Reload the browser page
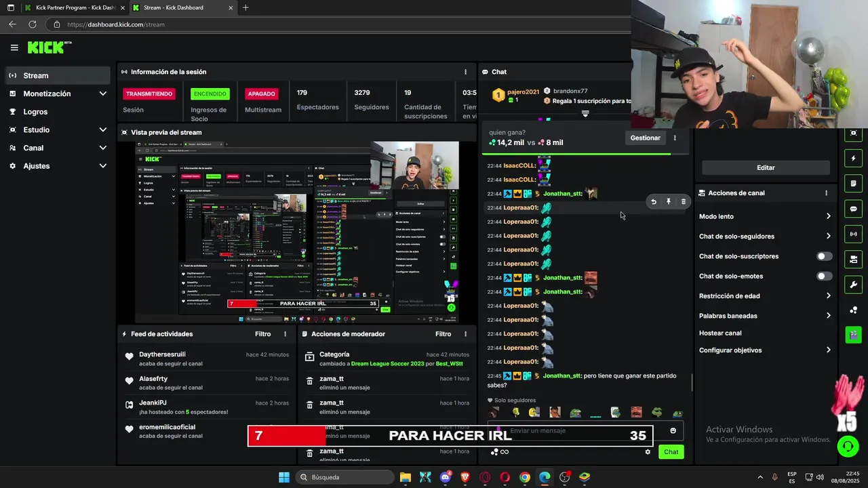The image size is (868, 488). [32, 24]
